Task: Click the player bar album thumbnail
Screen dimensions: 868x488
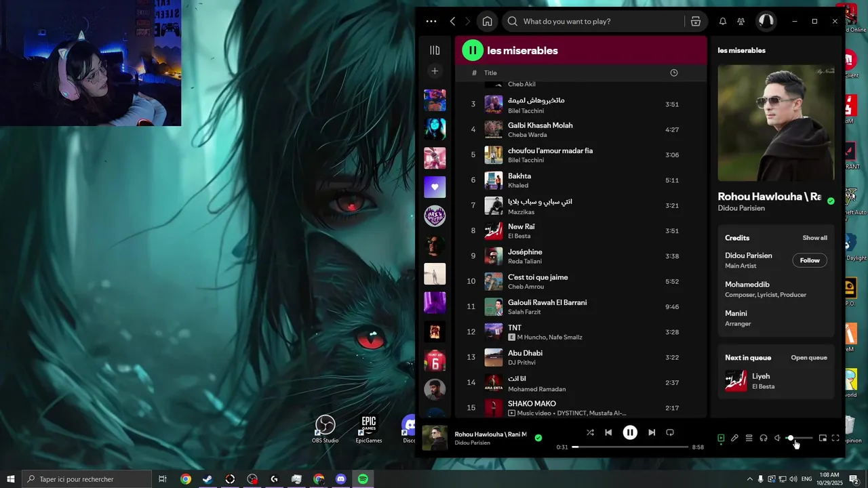Action: 435,438
